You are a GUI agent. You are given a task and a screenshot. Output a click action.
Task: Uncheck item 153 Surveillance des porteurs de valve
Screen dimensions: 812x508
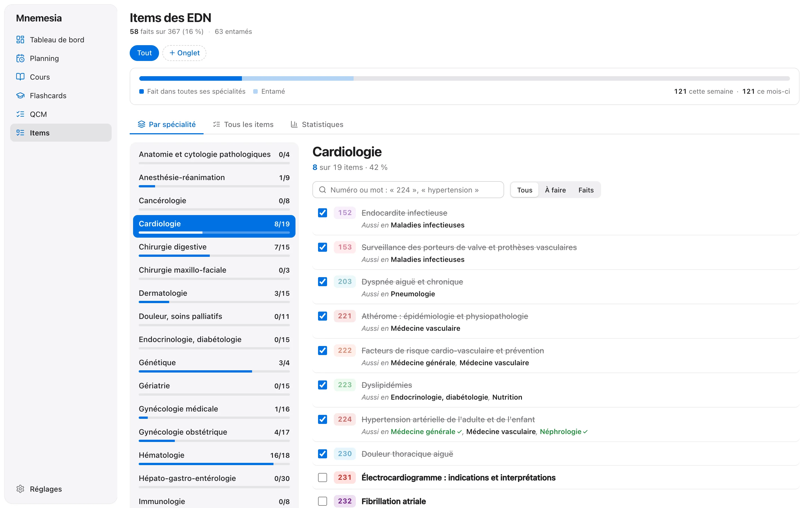[323, 247]
